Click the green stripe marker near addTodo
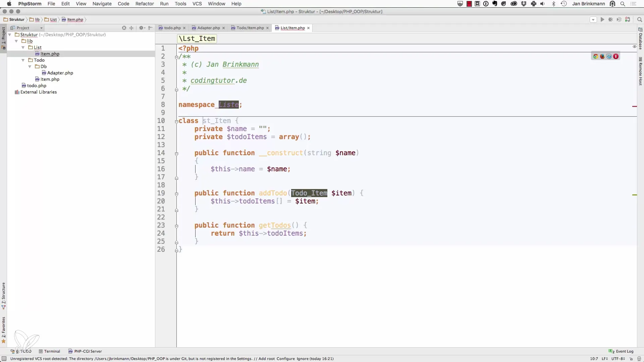 tap(634, 195)
